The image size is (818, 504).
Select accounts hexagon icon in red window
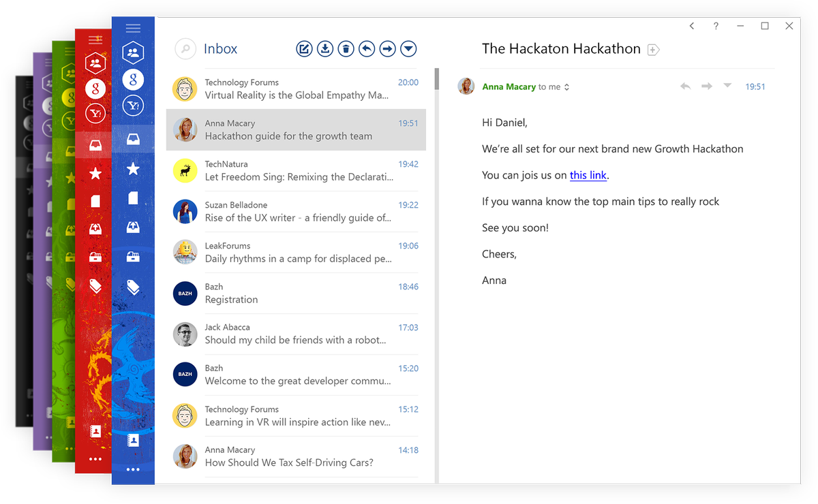[x=95, y=63]
